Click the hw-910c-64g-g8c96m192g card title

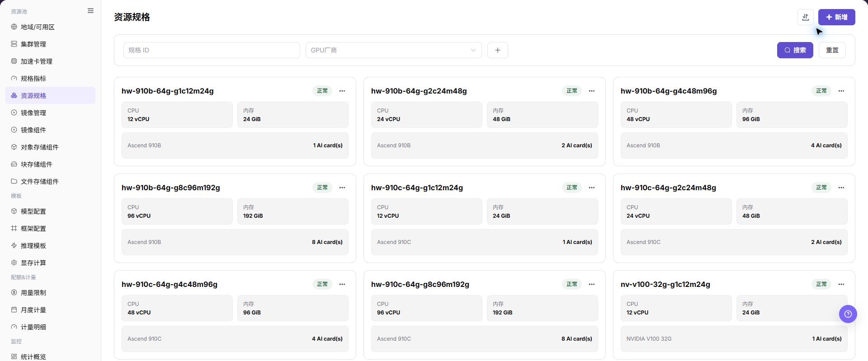420,284
